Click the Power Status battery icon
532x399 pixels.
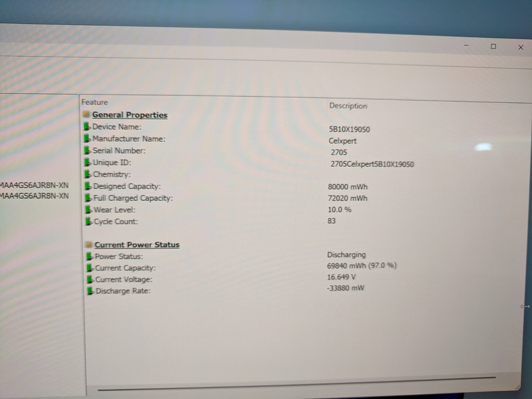(90, 256)
